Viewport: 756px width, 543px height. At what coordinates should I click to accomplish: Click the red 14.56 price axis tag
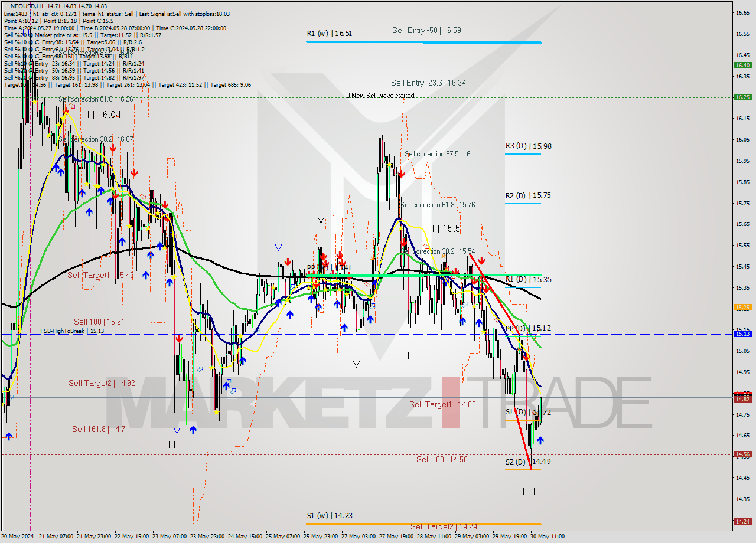coord(742,454)
